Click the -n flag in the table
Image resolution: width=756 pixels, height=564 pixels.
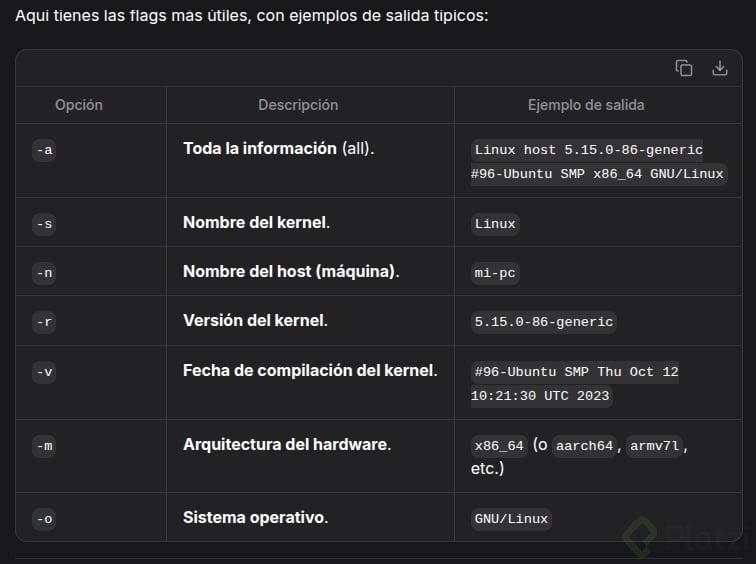tap(44, 273)
